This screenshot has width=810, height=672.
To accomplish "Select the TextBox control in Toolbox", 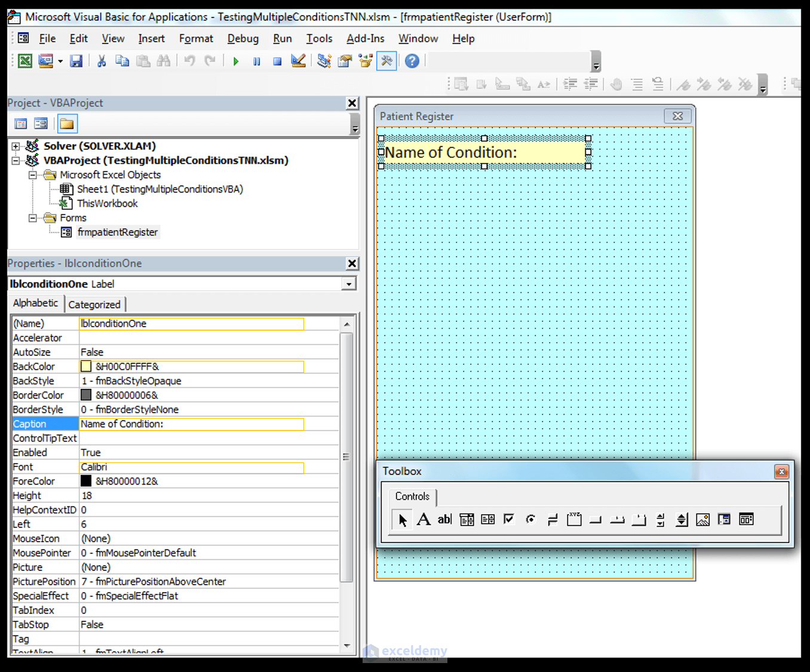I will pos(444,520).
